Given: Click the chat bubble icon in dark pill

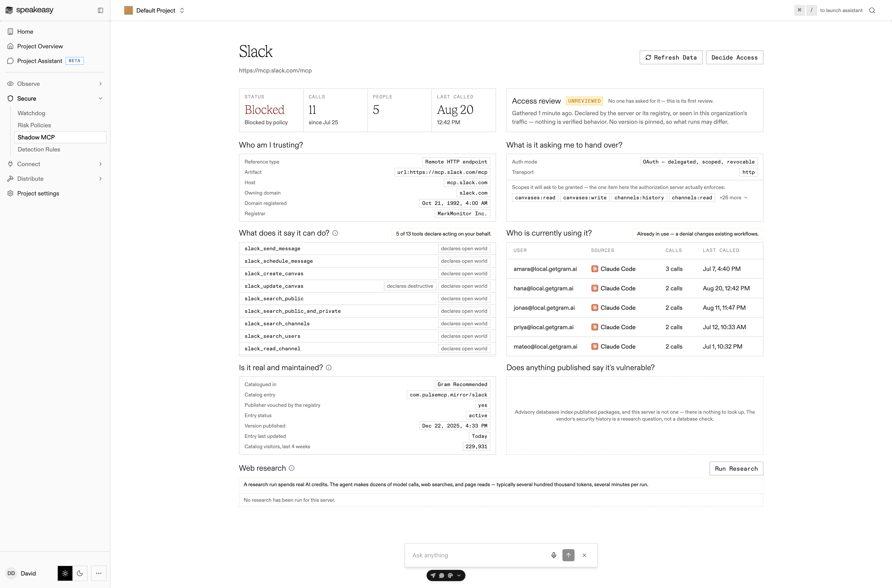Looking at the screenshot, I should (441, 575).
